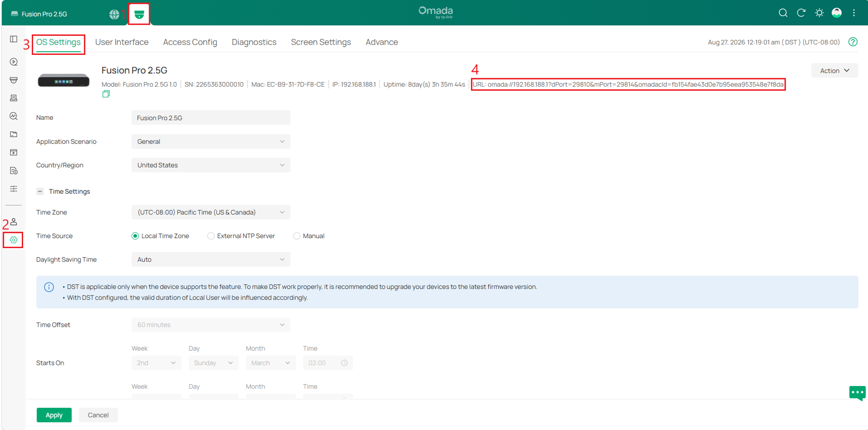Viewport: 868px width, 430px height.
Task: Toggle the light/dark theme sun icon
Action: 819,13
